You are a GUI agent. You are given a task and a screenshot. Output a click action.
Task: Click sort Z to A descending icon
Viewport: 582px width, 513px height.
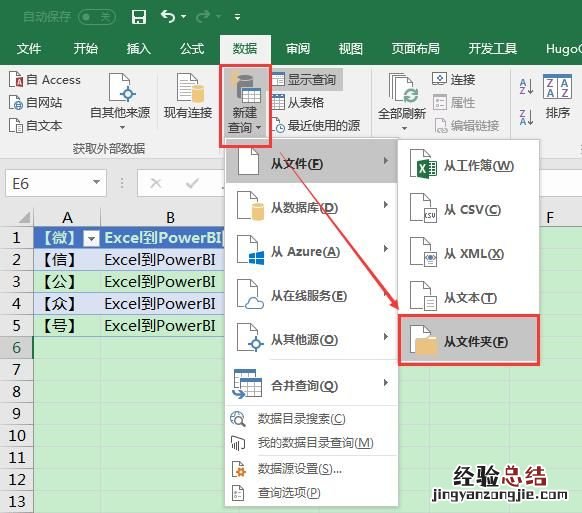point(527,117)
